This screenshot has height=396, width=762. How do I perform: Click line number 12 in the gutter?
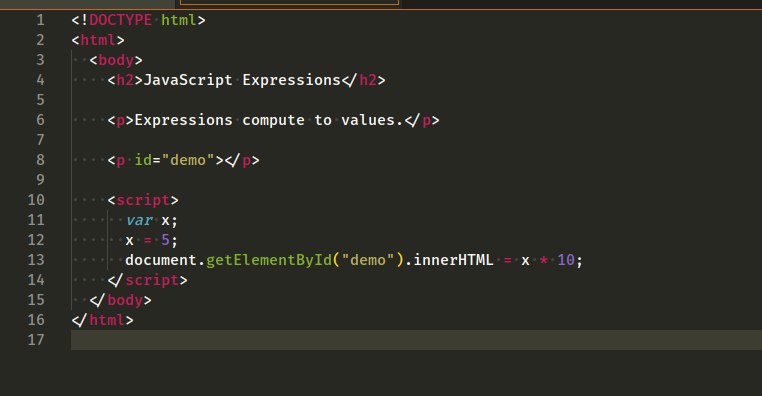36,240
